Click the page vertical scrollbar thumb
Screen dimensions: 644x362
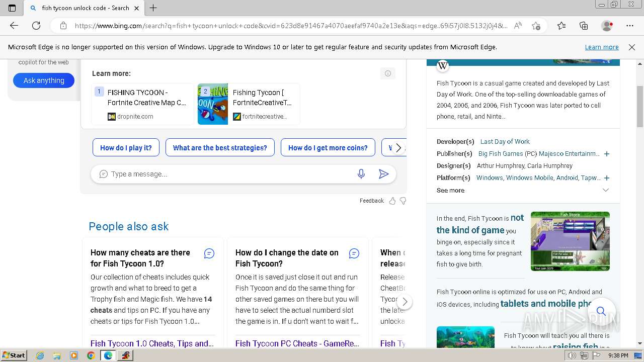pos(640,107)
